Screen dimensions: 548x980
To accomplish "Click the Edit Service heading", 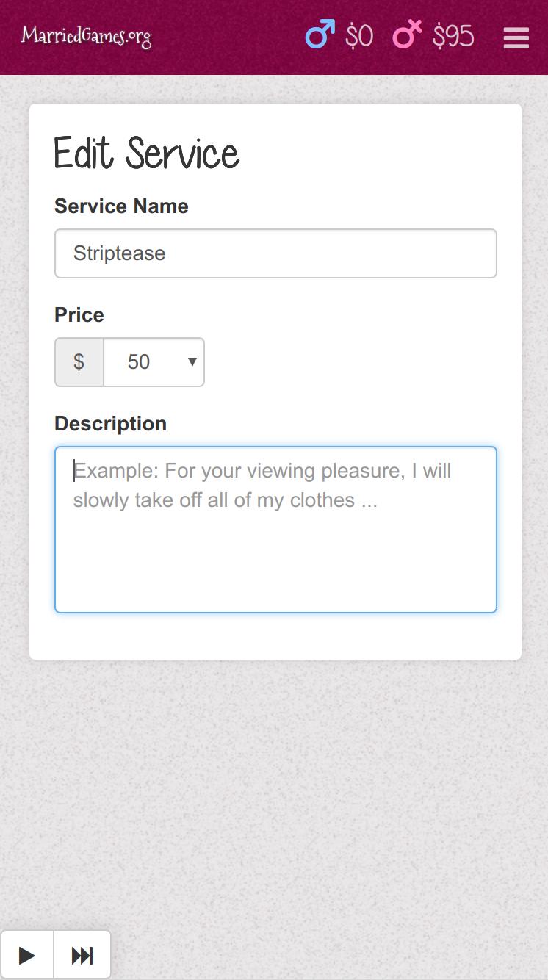I will tap(147, 154).
